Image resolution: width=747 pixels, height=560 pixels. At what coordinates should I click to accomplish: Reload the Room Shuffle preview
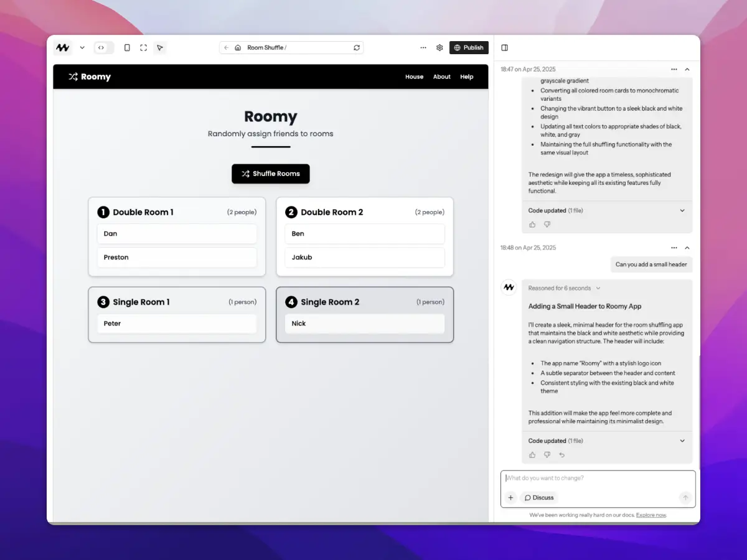(357, 48)
